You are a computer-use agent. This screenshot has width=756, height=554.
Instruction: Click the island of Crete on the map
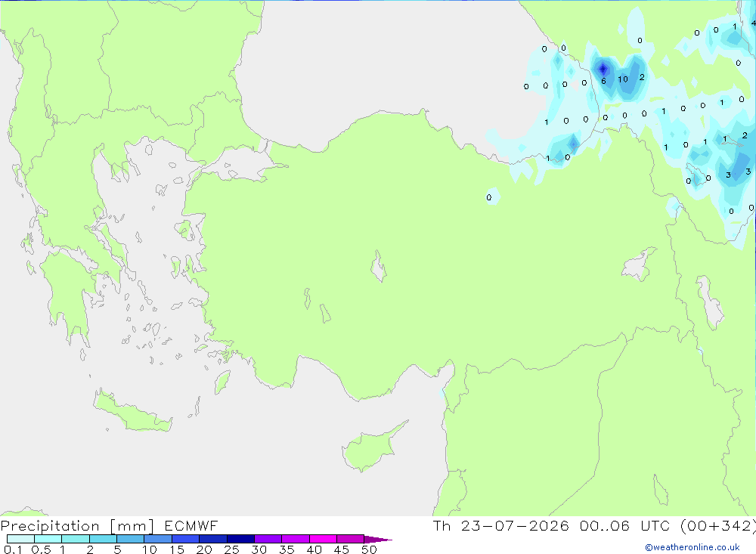click(x=132, y=411)
